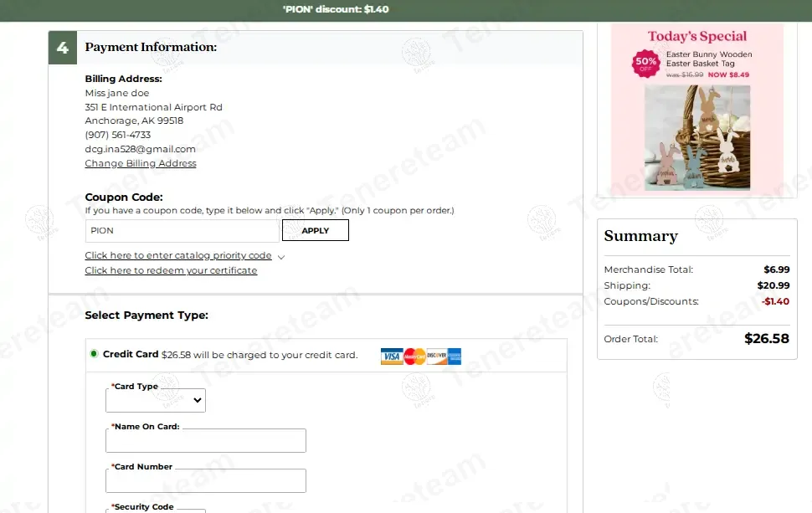Click the American Express logo
Image resolution: width=812 pixels, height=513 pixels.
455,357
